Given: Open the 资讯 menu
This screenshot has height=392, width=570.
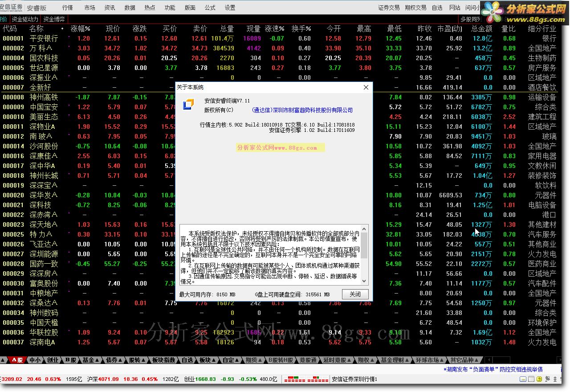Looking at the screenshot, I should pos(110,8).
